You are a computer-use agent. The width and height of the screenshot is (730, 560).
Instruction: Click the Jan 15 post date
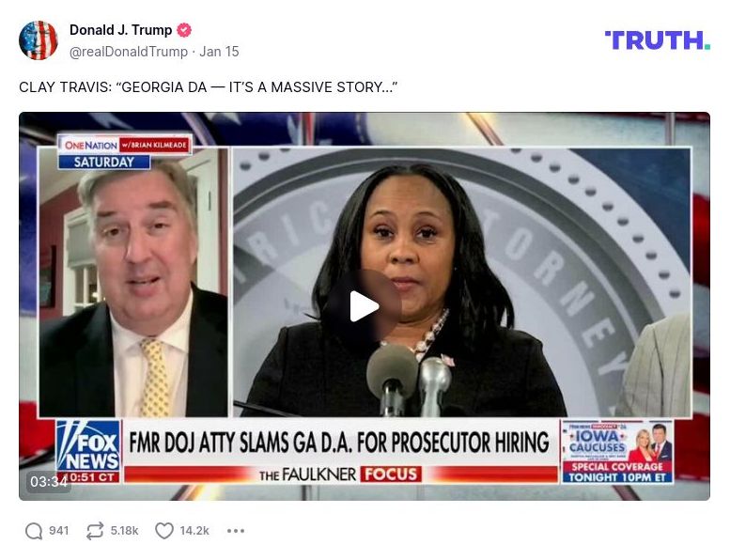tap(219, 52)
